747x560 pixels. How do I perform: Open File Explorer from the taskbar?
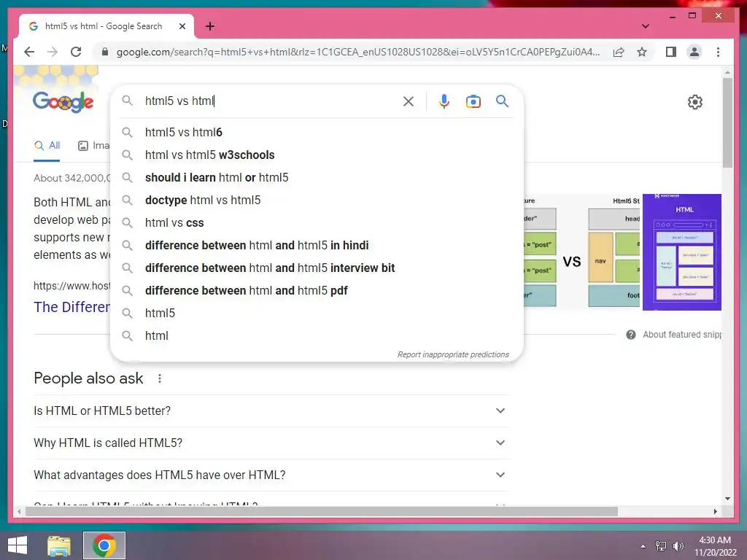click(59, 545)
